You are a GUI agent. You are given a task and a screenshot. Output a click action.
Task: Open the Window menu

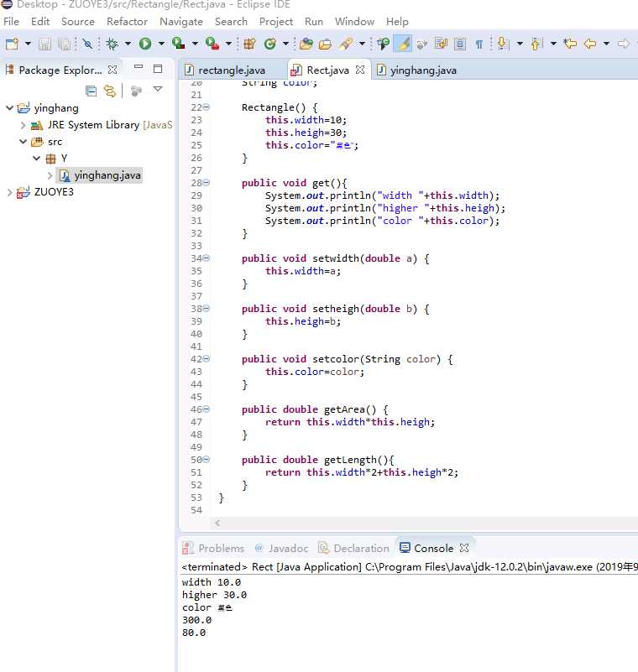coord(354,22)
